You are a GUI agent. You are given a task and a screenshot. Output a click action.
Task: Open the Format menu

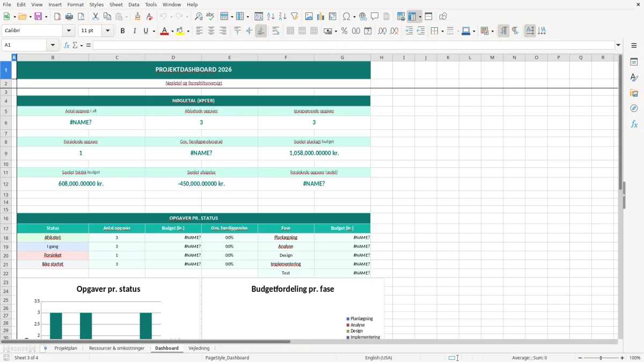75,4
